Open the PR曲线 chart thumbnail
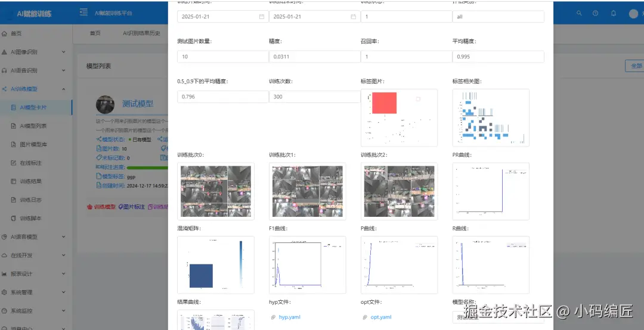This screenshot has height=330, width=644. [x=491, y=191]
